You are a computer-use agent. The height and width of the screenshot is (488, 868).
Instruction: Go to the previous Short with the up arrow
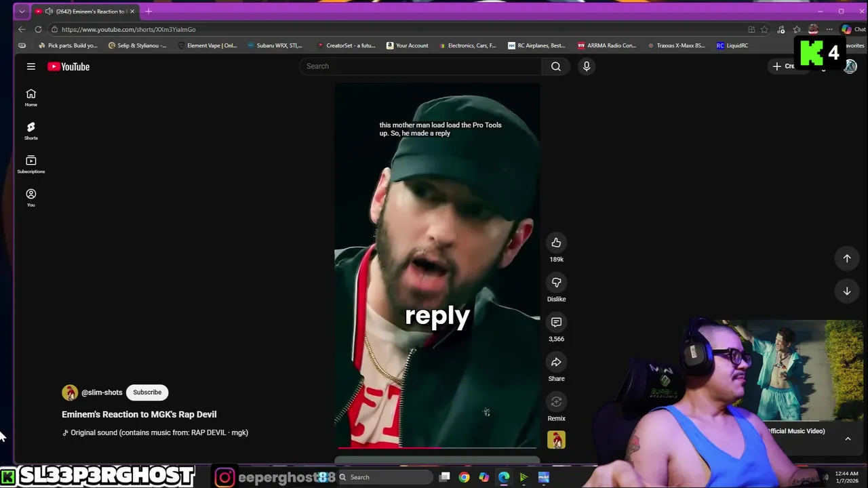coord(847,258)
